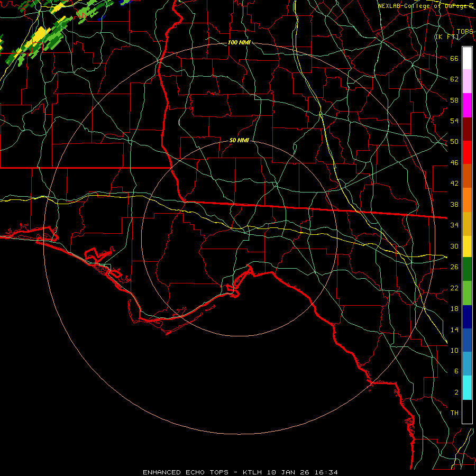This screenshot has height=476, width=476.
Task: Click the black TH swatch in the legend
Action: [467, 411]
